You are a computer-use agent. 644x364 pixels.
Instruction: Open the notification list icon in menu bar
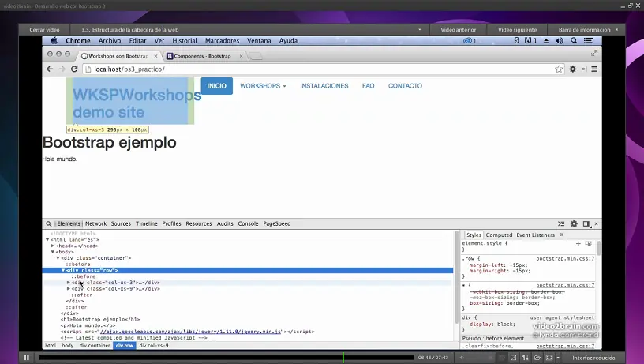[x=589, y=41]
